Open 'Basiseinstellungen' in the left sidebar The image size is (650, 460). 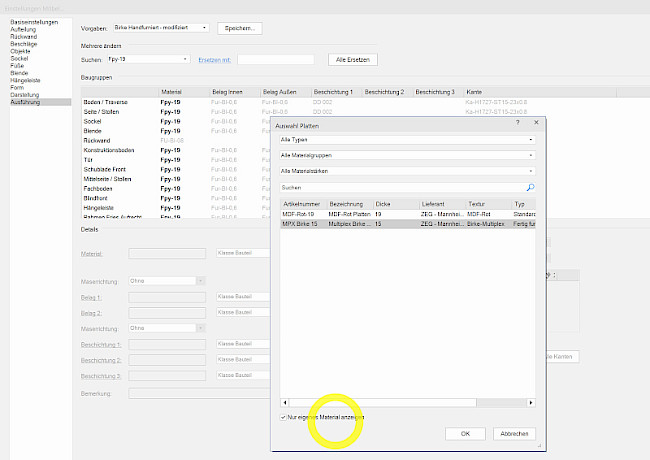pos(34,21)
